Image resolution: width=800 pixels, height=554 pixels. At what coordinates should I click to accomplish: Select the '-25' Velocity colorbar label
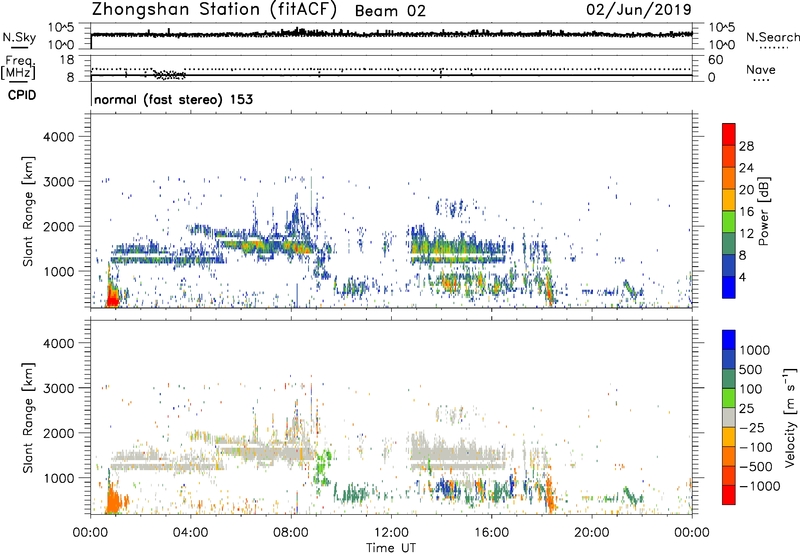[x=752, y=427]
